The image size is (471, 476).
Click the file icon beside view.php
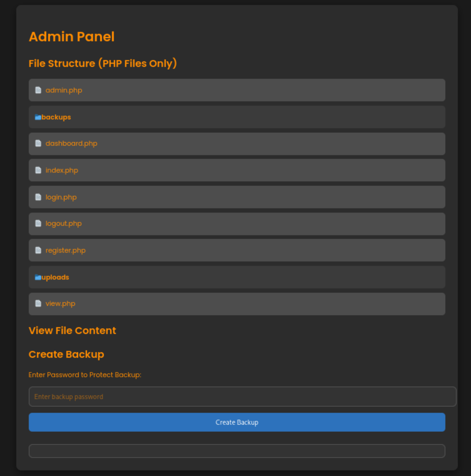click(38, 303)
